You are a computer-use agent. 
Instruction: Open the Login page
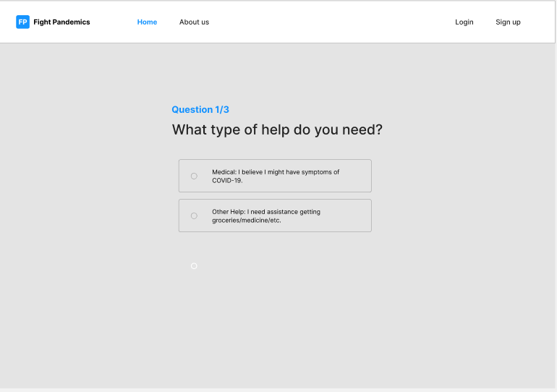(464, 22)
